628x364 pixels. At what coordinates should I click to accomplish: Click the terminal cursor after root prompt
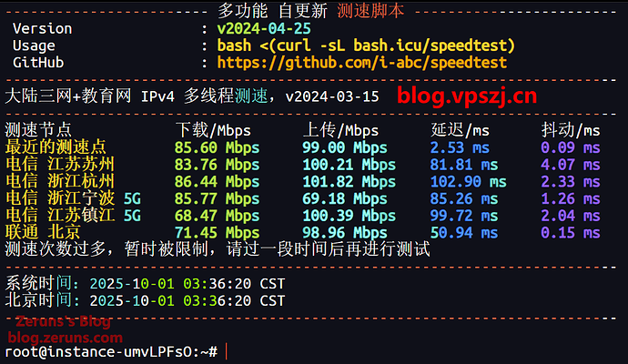pyautogui.click(x=226, y=352)
